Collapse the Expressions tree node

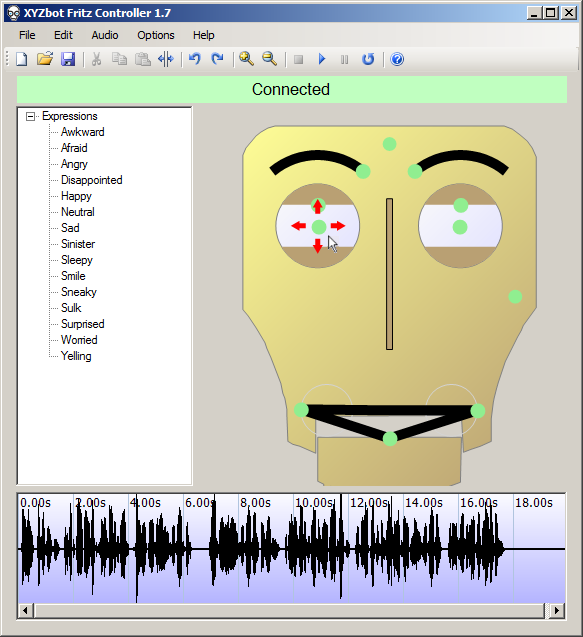coord(30,117)
